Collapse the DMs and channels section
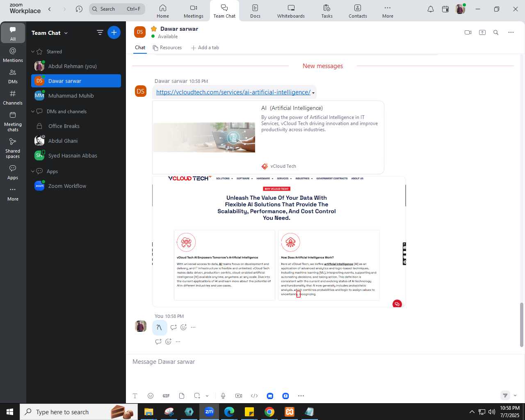Screen dimensions: 525x420 coord(33,112)
